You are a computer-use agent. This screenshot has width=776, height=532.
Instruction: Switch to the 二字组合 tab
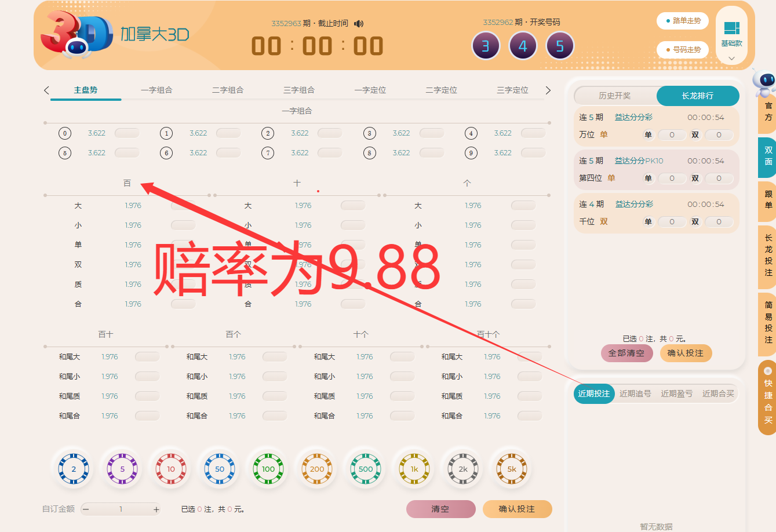[227, 90]
